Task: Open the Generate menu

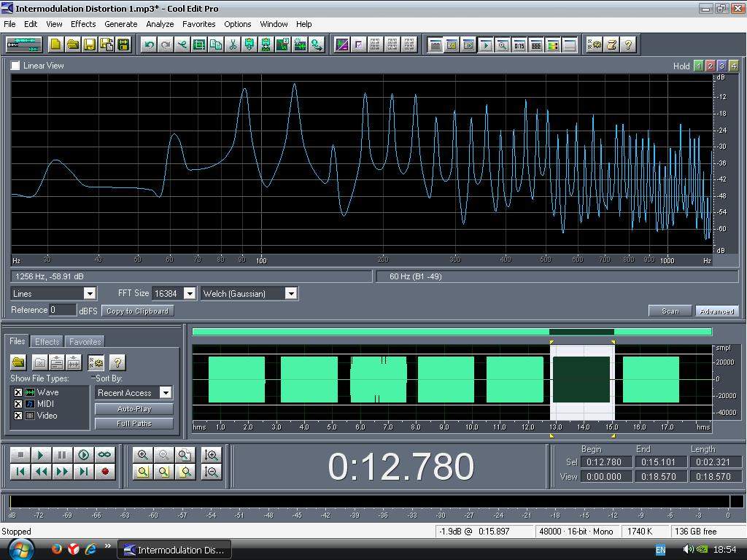Action: (x=121, y=24)
